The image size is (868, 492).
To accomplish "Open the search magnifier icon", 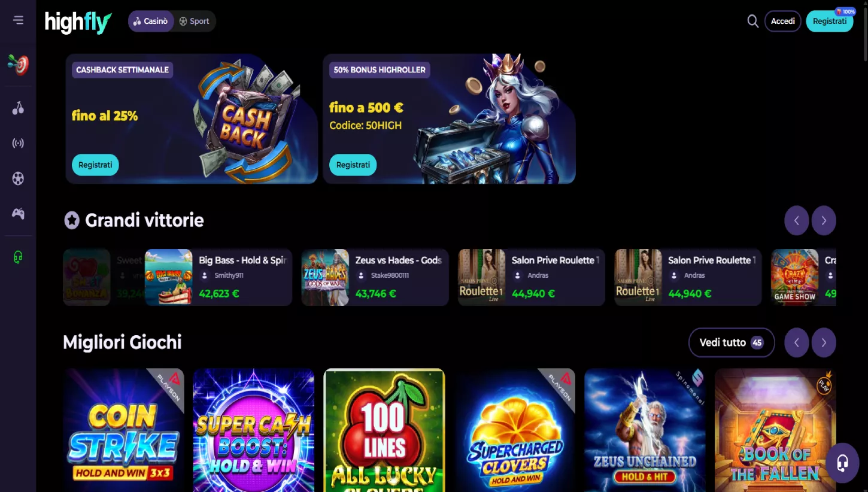I will click(752, 21).
